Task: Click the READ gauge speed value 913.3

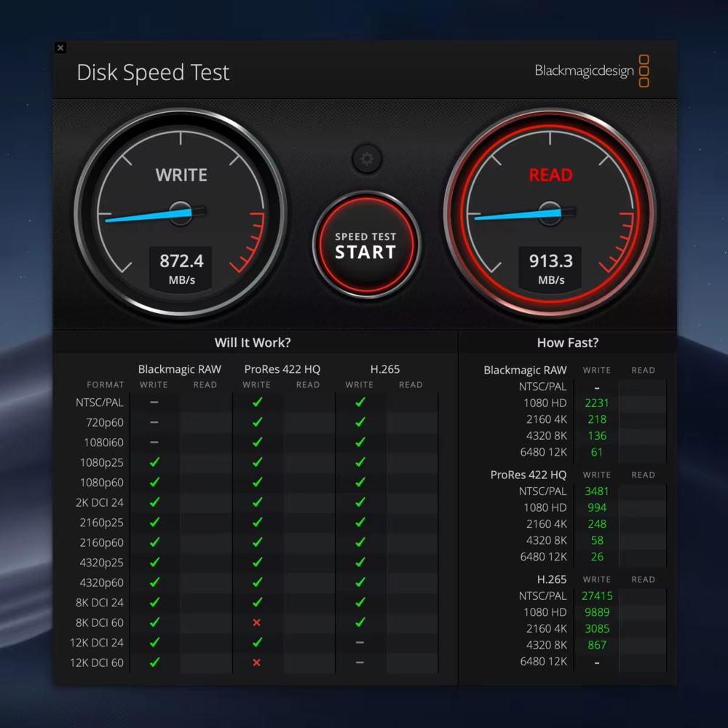Action: [550, 261]
